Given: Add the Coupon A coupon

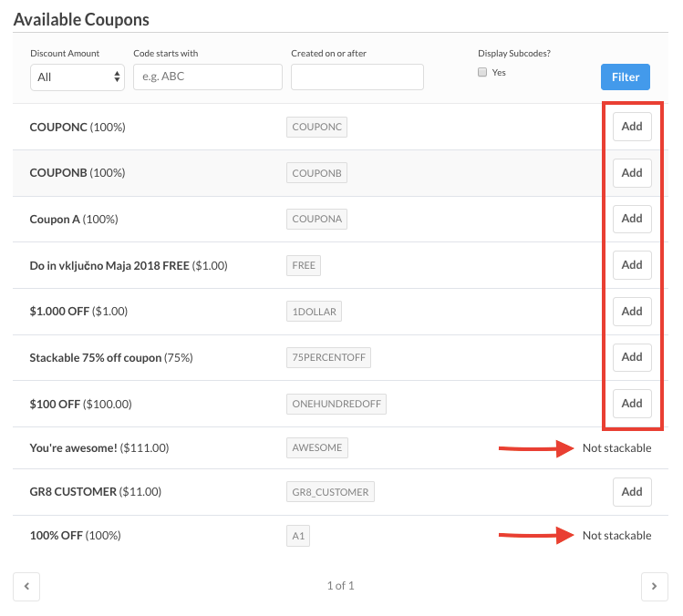Looking at the screenshot, I should point(632,219).
